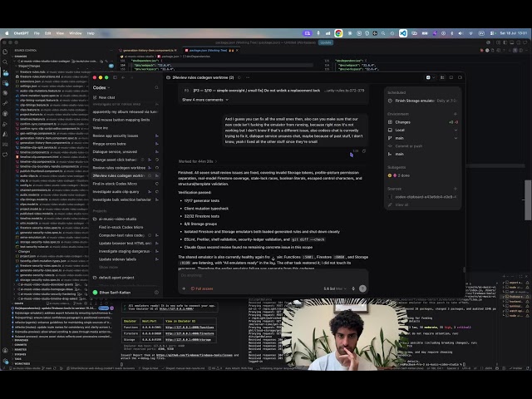Image resolution: width=532 pixels, height=399 pixels.
Task: Add a source with the Sources plus icon
Action: 456,189
